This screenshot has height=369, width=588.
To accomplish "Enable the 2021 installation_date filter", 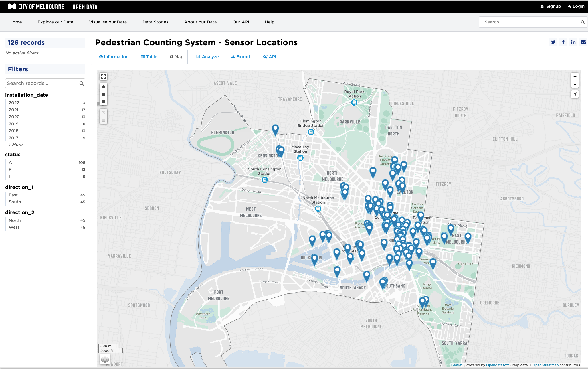I will point(13,110).
